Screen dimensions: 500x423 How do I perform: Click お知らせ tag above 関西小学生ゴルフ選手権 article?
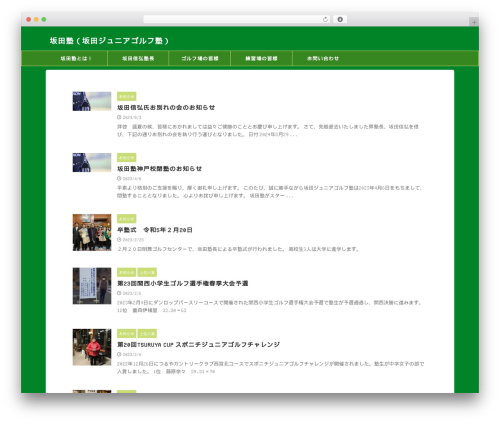click(126, 272)
